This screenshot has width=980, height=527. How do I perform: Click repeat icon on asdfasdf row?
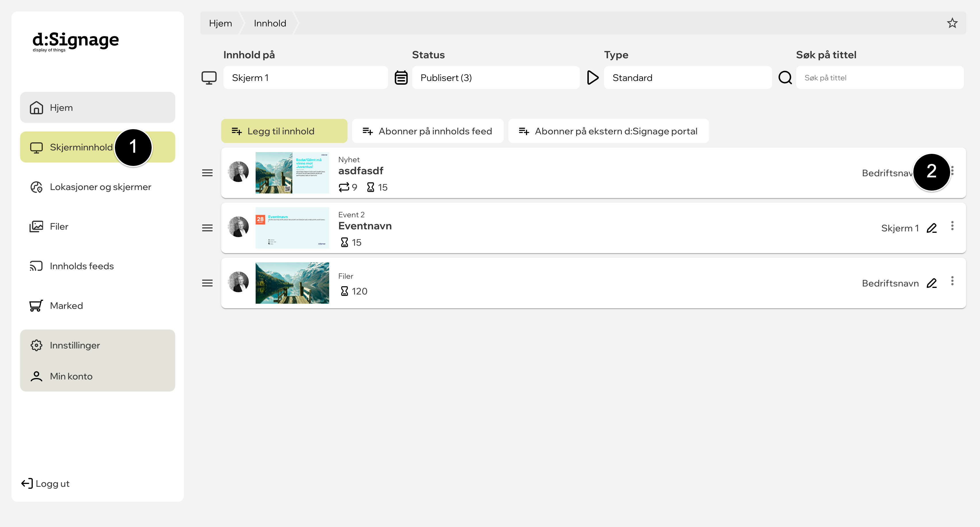344,187
